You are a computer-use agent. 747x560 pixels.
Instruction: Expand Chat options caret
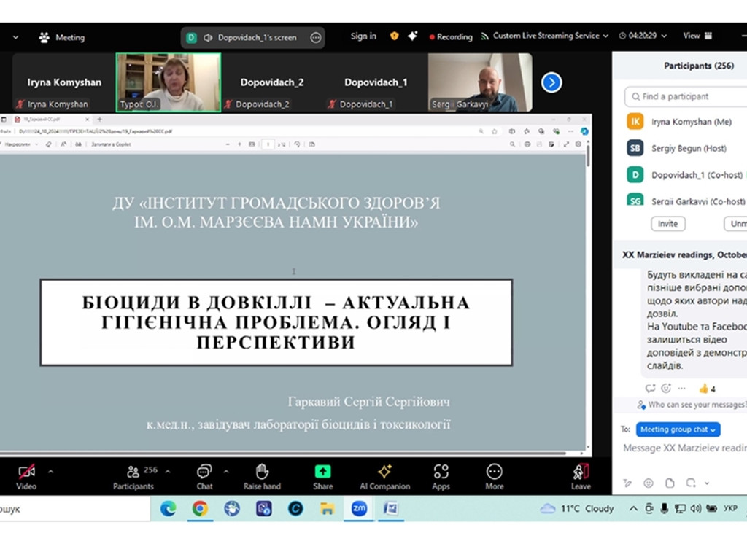pyautogui.click(x=226, y=472)
